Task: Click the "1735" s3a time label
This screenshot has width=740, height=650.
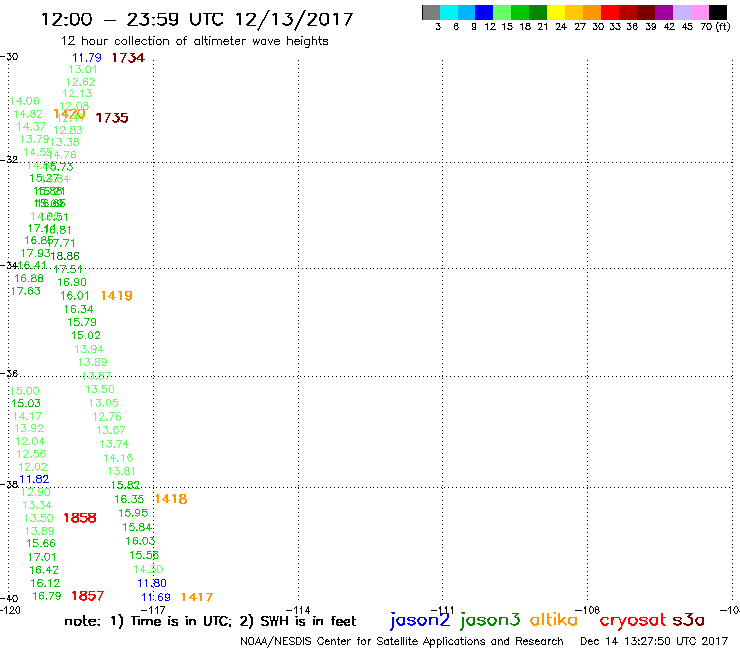Action: (x=112, y=118)
